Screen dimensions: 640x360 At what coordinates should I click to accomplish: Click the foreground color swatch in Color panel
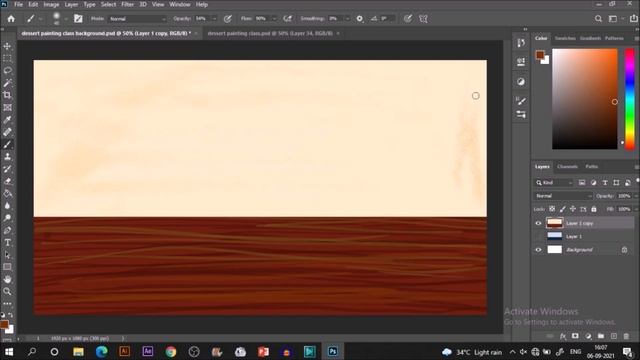[540, 55]
